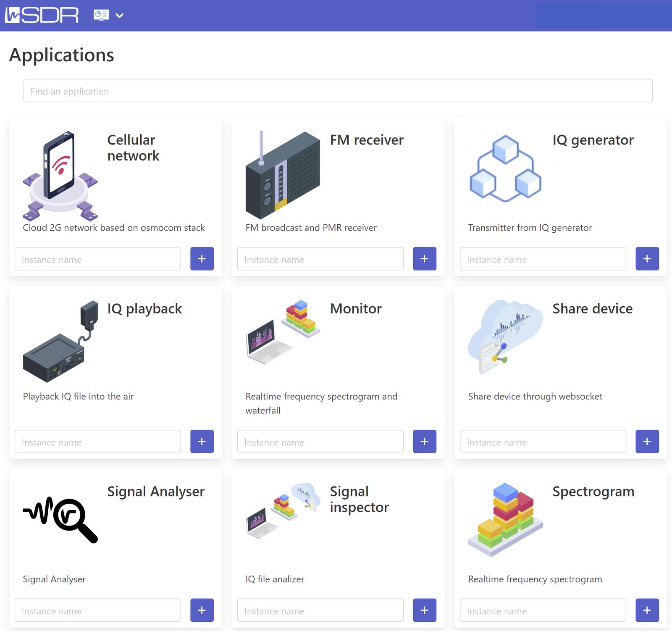
Task: Create IQ generator instance using plus button
Action: [647, 259]
